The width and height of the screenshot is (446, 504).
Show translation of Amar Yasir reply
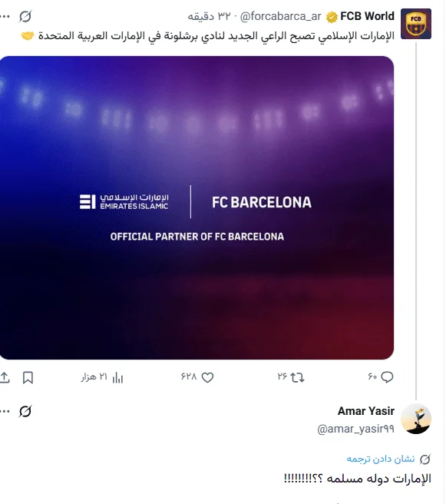tap(381, 459)
